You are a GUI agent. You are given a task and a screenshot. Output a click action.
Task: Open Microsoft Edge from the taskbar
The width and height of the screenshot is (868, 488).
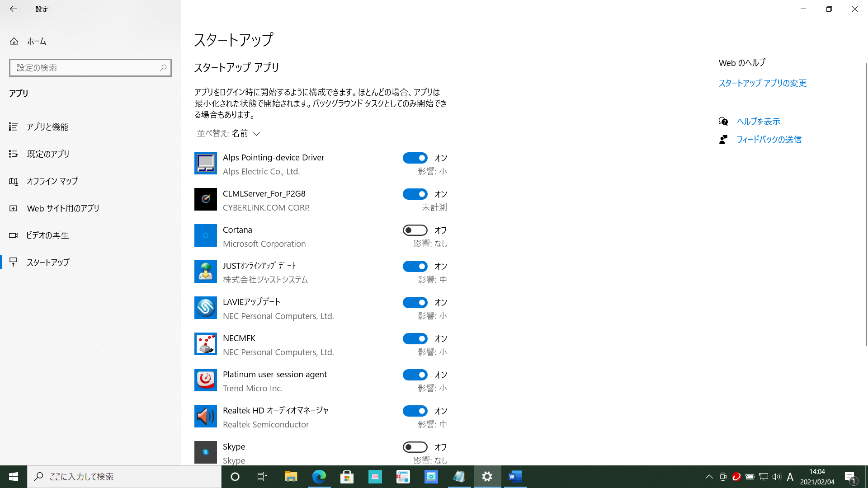[319, 477]
